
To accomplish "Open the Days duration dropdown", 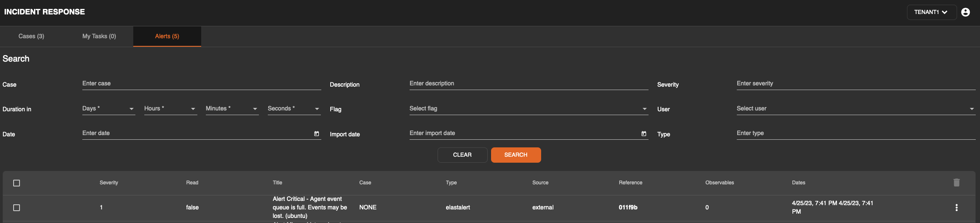I will (108, 109).
